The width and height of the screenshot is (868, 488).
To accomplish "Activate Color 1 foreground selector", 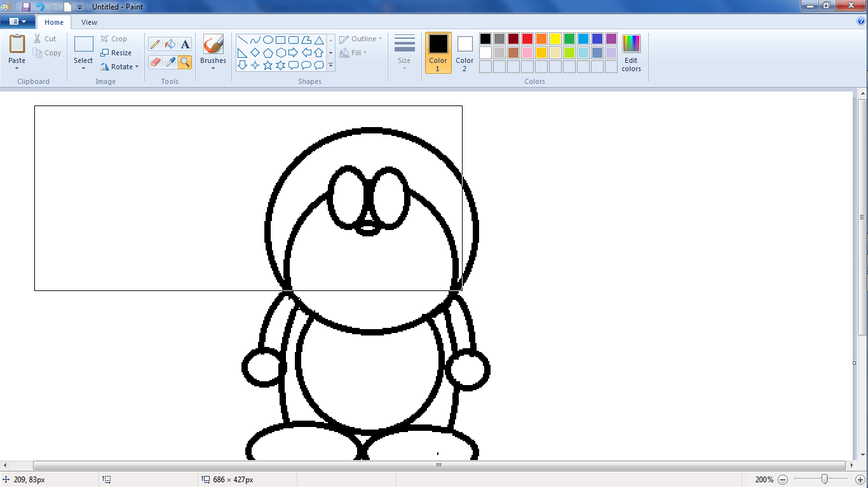I will [x=438, y=53].
